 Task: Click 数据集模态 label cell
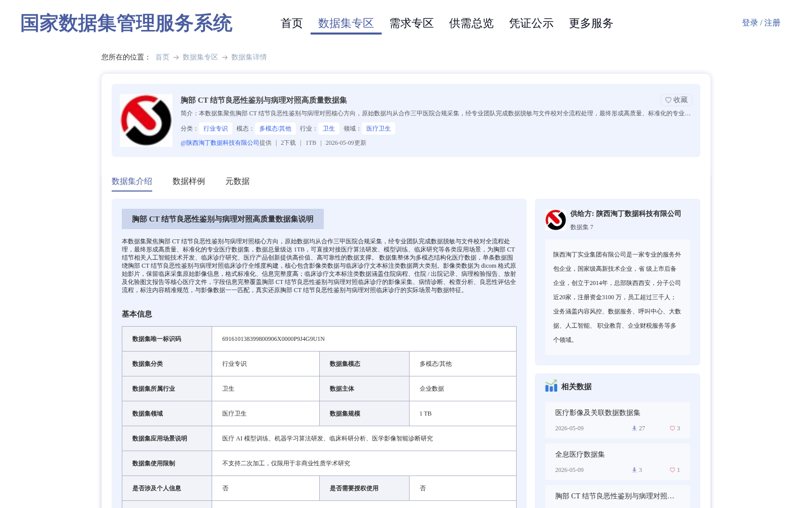point(364,364)
